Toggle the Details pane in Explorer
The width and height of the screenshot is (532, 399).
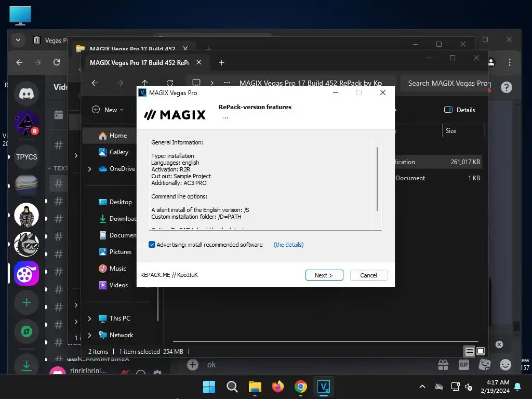pos(460,110)
